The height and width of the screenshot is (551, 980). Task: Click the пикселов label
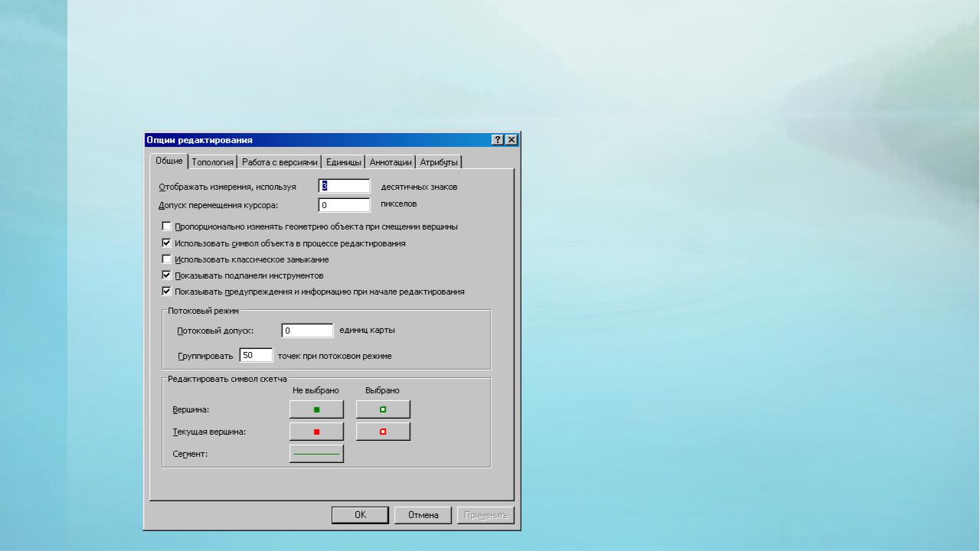pyautogui.click(x=399, y=204)
